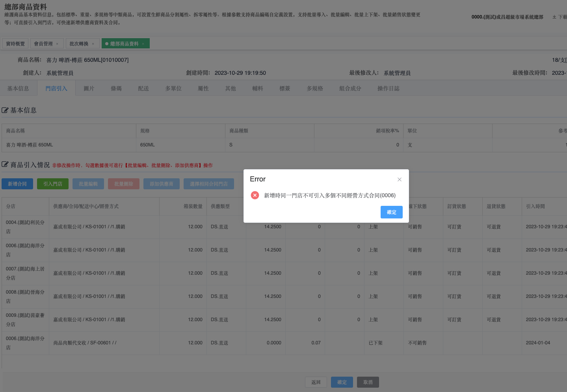Open the 圖片 sub-tab

tap(89, 89)
